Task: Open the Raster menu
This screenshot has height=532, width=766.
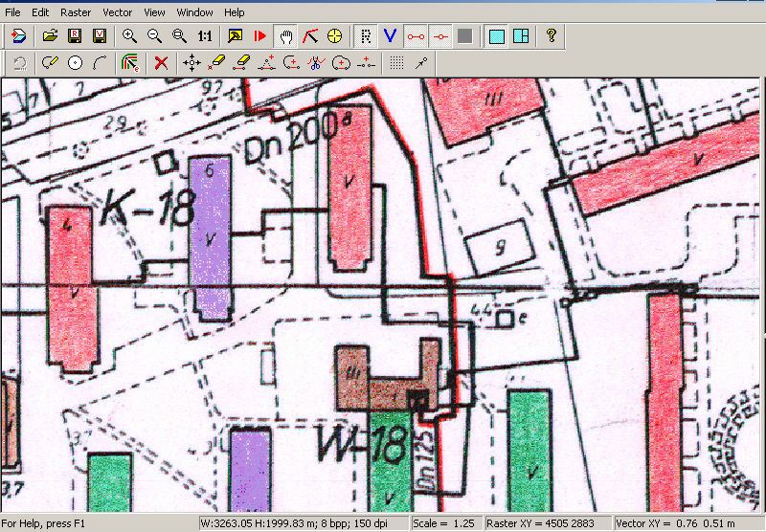Action: [76, 12]
